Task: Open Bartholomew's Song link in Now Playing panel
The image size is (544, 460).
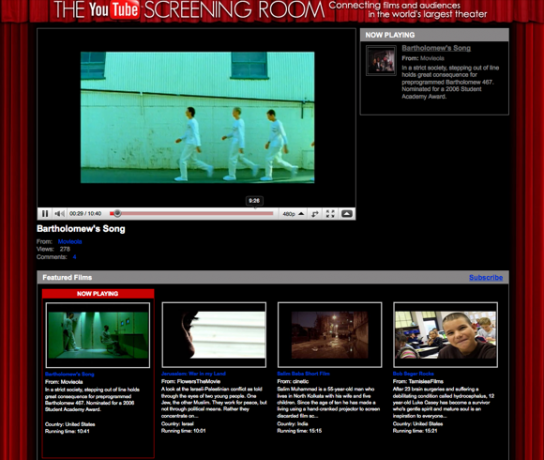Action: point(436,48)
